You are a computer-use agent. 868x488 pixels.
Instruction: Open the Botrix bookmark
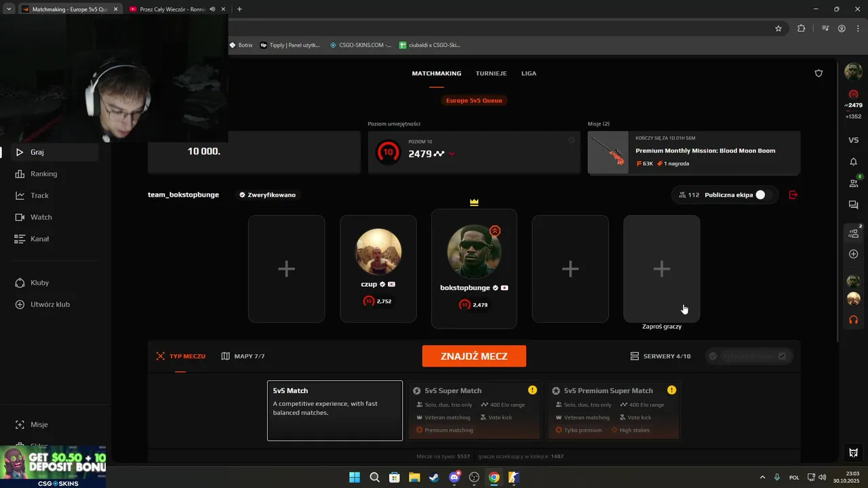(241, 45)
